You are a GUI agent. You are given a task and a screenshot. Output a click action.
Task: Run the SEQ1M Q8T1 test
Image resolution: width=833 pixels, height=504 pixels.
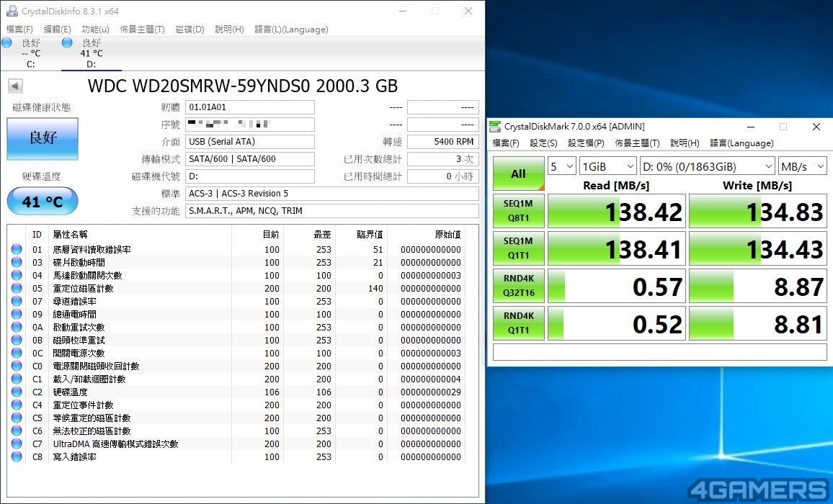pos(519,211)
